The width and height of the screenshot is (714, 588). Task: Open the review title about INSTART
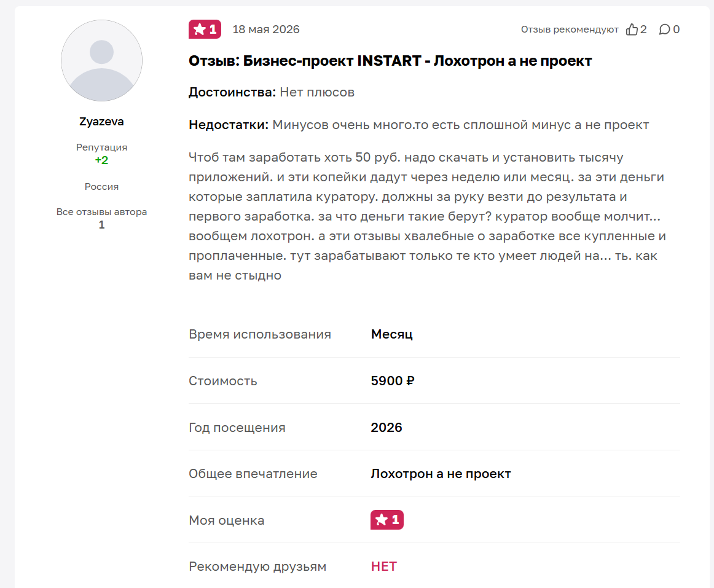[390, 61]
